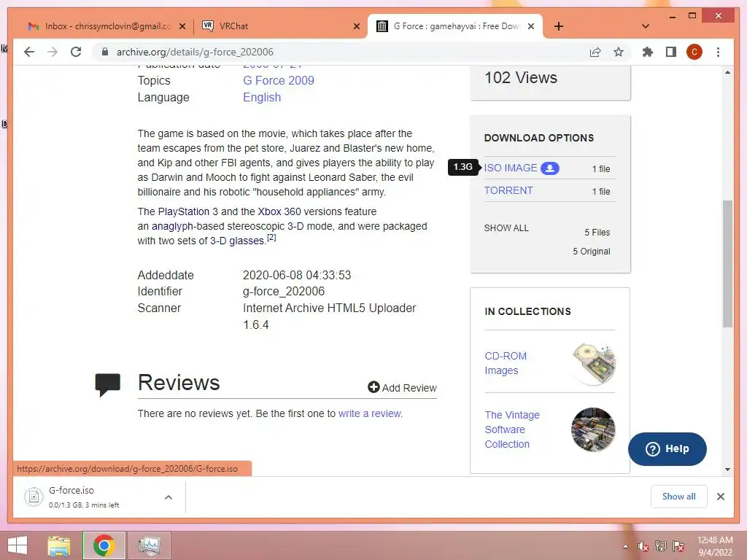Open the CD-ROM Images collection
Viewport: 747px width, 560px height.
pos(506,363)
